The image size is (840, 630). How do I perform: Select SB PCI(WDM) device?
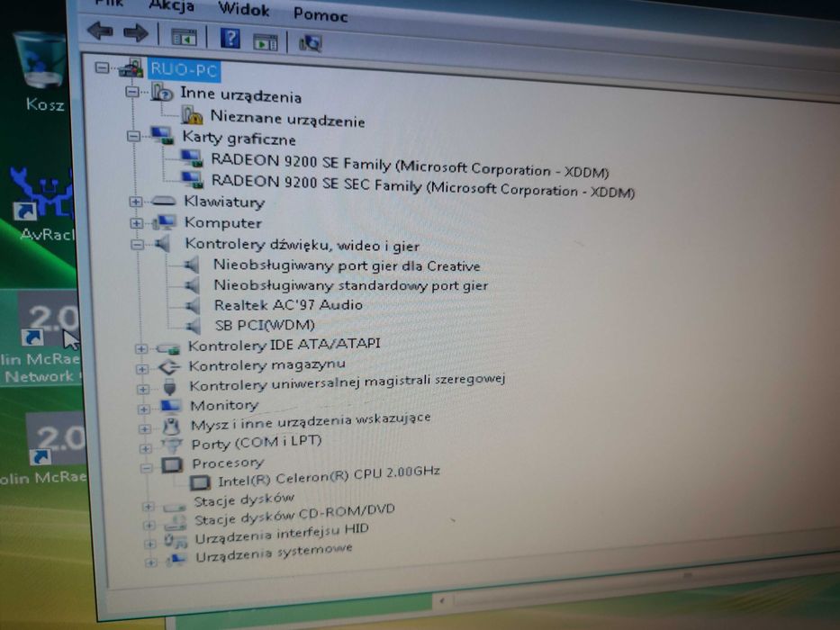(265, 325)
